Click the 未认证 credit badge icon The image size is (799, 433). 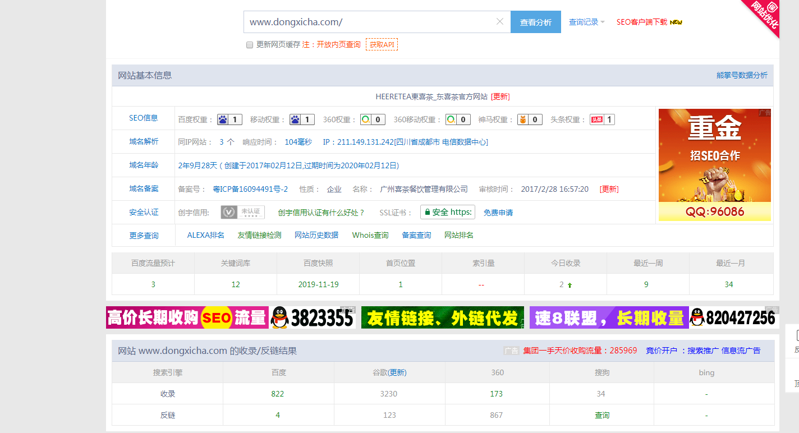[242, 212]
